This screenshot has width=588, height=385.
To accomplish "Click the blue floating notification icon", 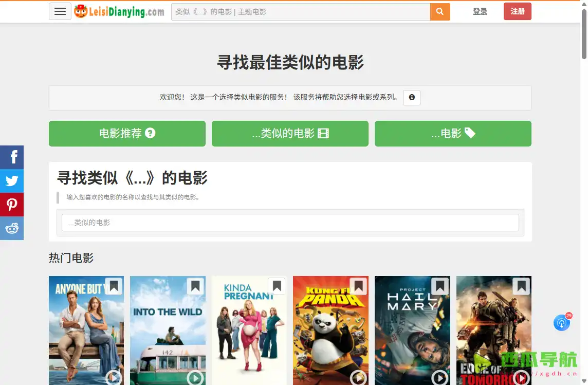I will [x=562, y=323].
